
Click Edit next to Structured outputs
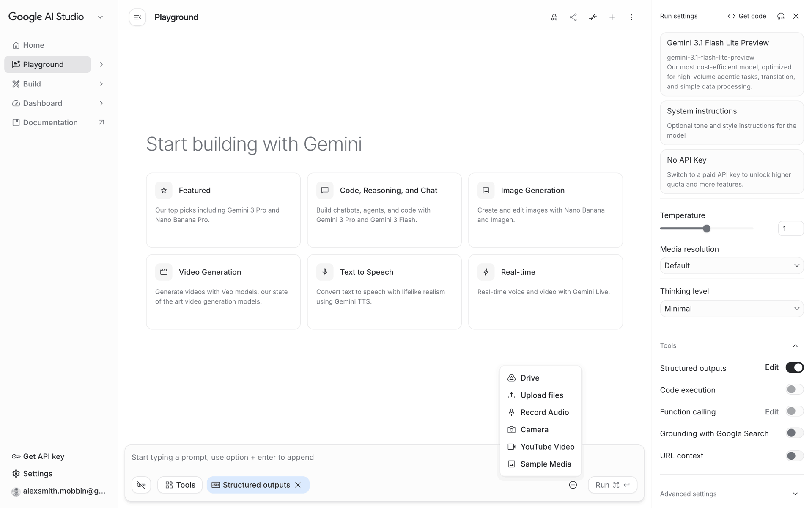point(771,367)
